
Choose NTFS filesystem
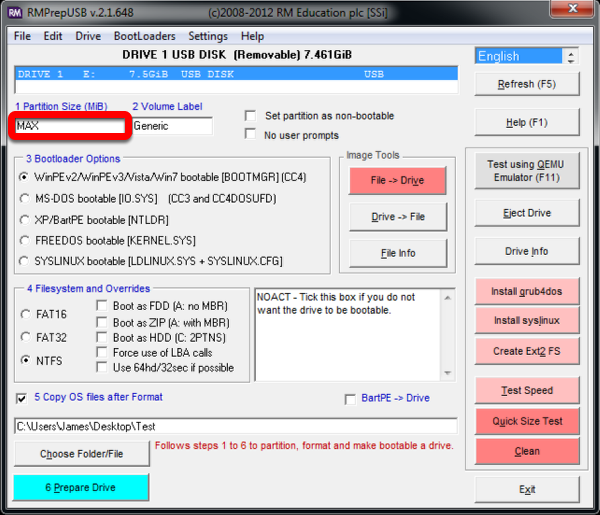point(25,360)
